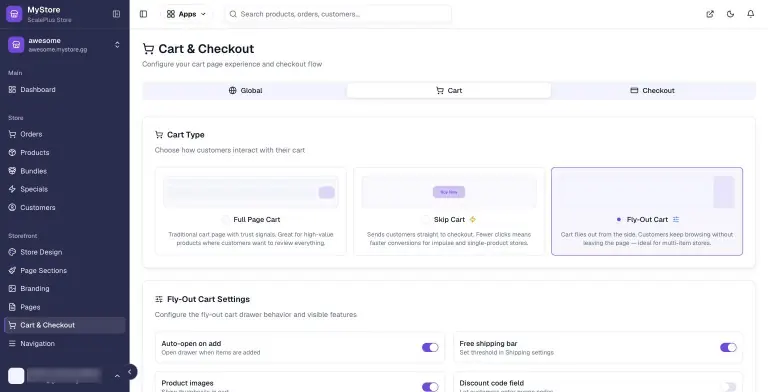Open notifications with the bell icon
The image size is (768, 392).
(750, 14)
